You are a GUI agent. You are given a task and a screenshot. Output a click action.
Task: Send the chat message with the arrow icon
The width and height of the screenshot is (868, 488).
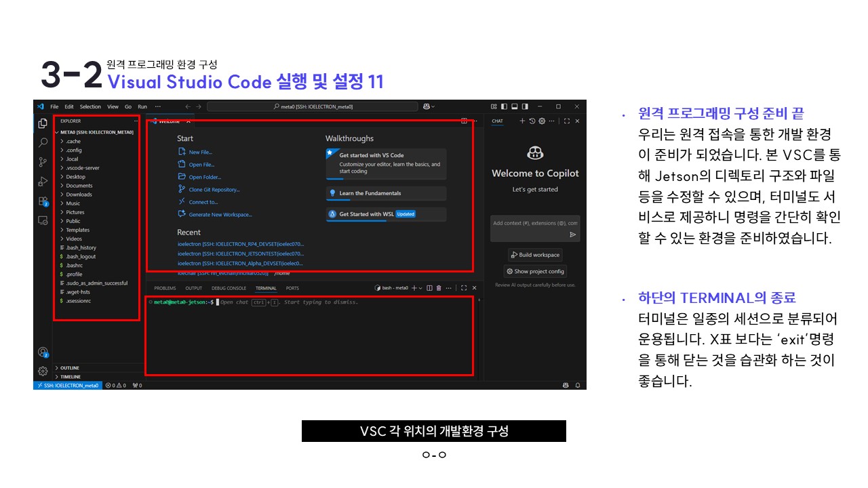(x=573, y=235)
